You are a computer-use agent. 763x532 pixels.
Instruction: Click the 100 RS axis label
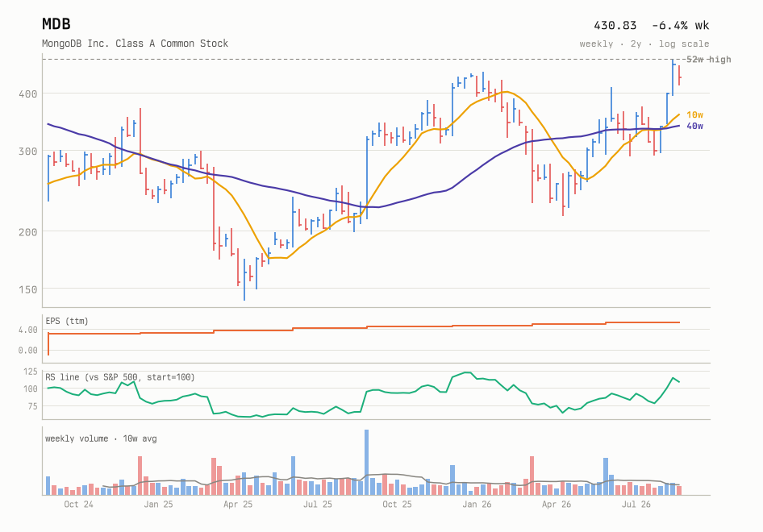pyautogui.click(x=30, y=389)
